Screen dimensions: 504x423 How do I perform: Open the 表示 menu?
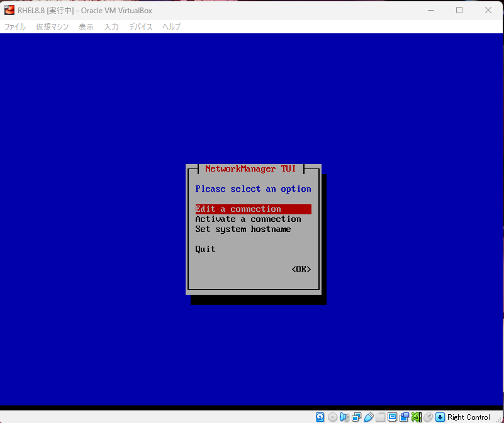86,26
